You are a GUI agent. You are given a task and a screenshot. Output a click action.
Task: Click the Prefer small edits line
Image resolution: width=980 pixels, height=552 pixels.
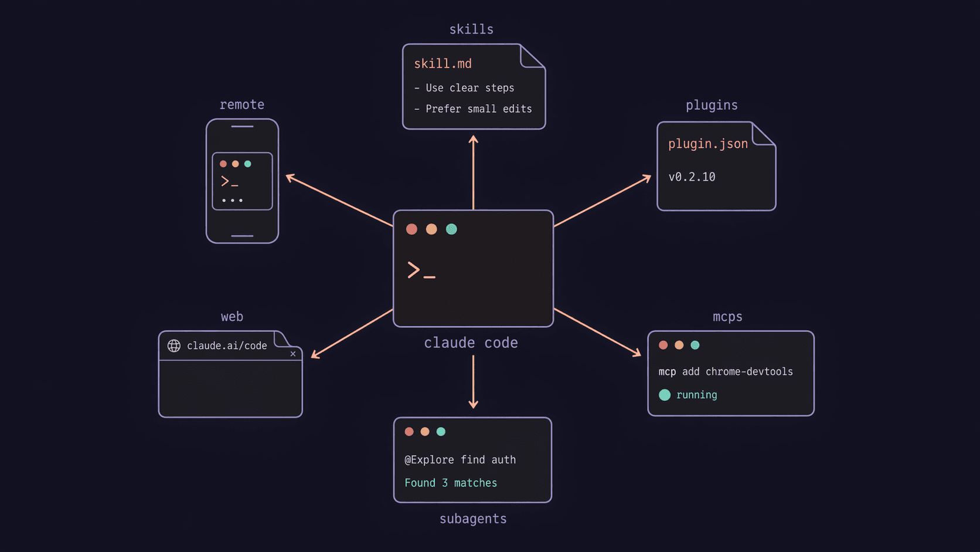(473, 109)
